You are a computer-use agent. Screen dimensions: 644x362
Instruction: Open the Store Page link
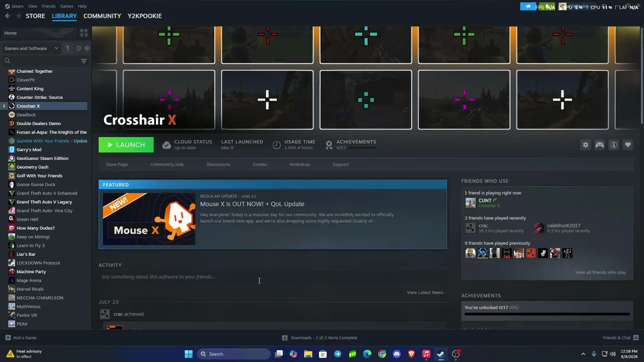[x=117, y=164]
